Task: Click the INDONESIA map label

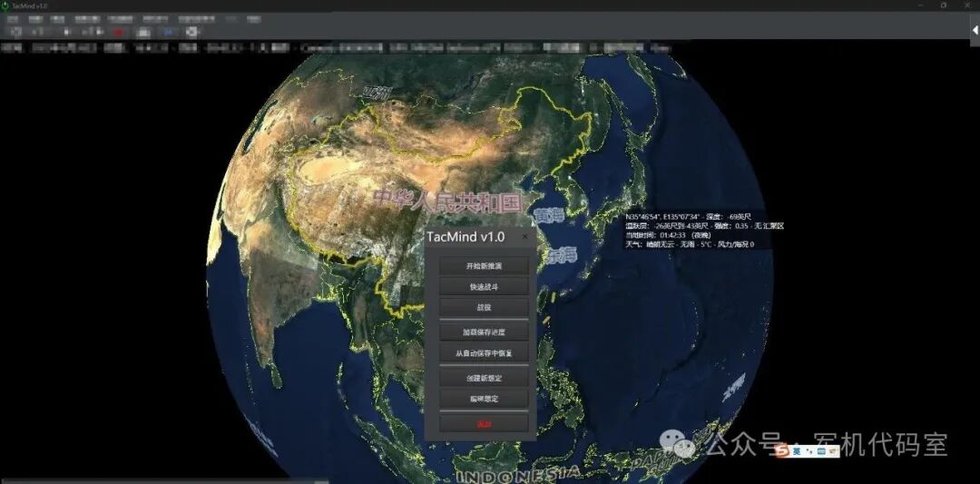Action: [517, 475]
